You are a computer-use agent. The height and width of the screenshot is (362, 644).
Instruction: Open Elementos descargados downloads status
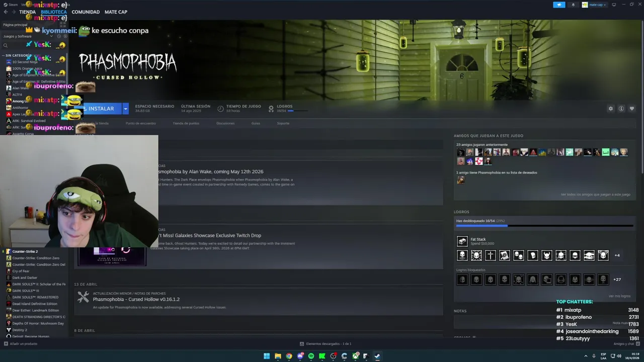(x=326, y=344)
